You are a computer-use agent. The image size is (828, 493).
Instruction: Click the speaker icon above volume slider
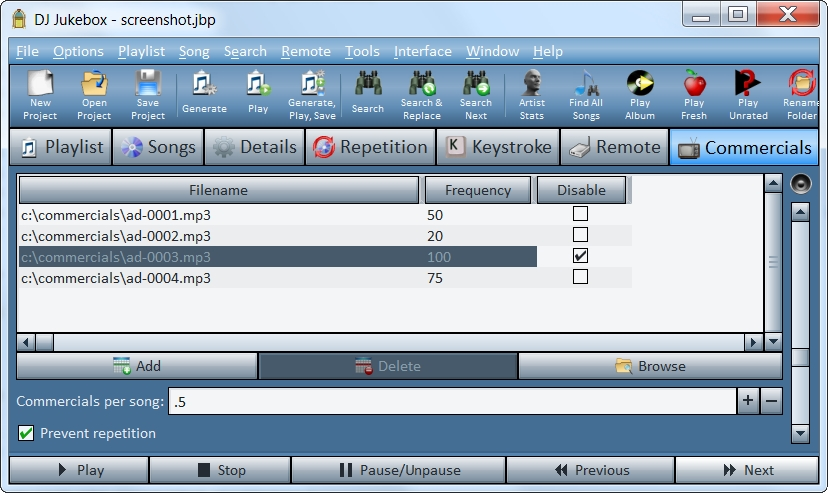(801, 184)
